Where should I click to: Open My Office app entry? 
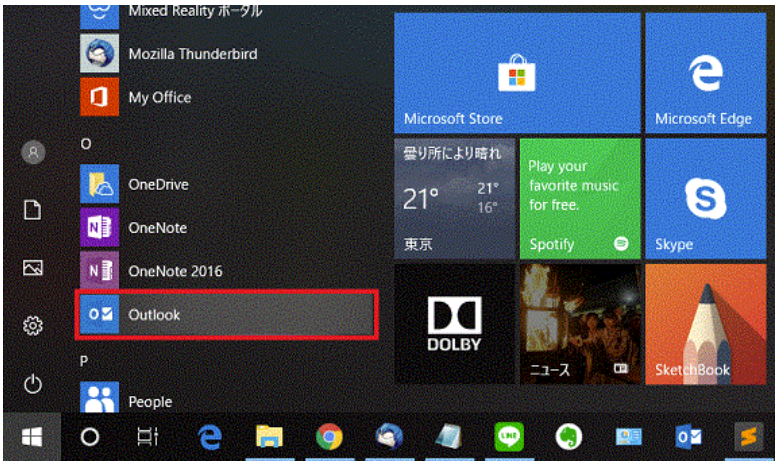226,96
